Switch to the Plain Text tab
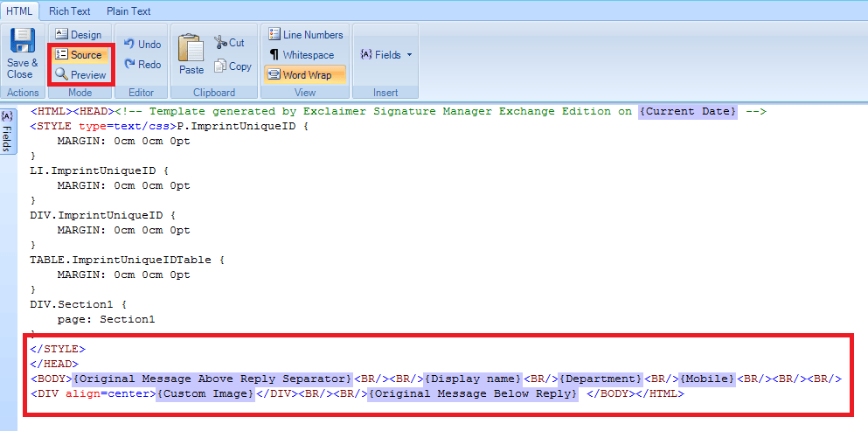Image resolution: width=868 pixels, height=431 pixels. (x=128, y=11)
